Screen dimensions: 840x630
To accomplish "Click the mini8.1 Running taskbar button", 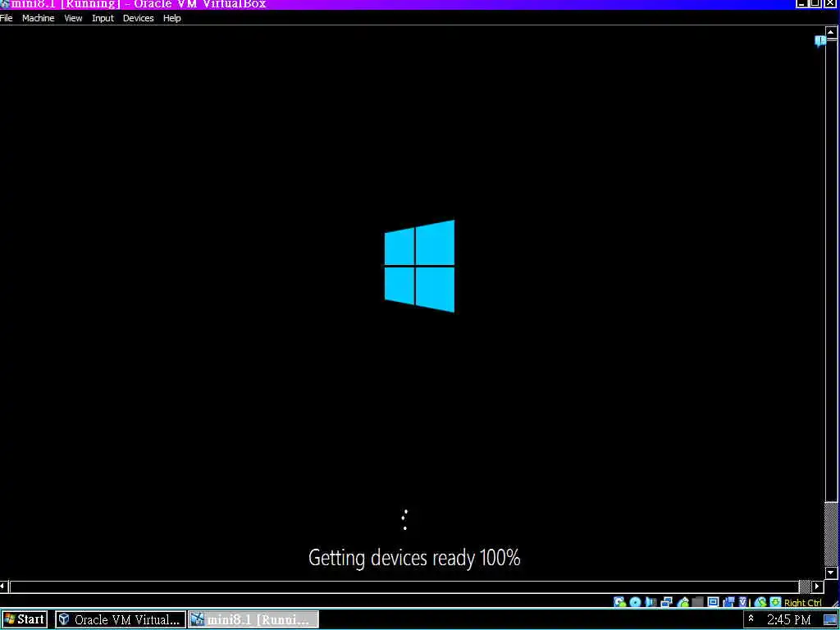I will (253, 620).
